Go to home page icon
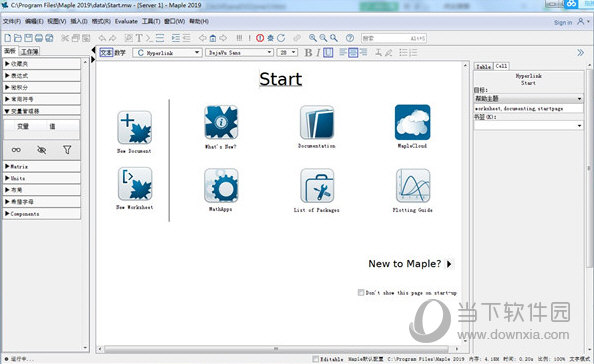The height and width of the screenshot is (364, 594). (213, 38)
